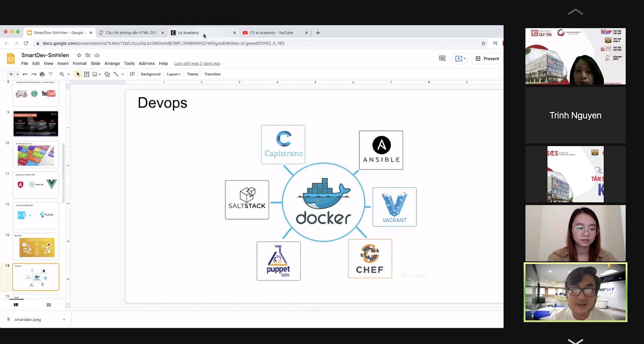Open the File menu
Viewport: 644px width, 344px height.
point(25,64)
